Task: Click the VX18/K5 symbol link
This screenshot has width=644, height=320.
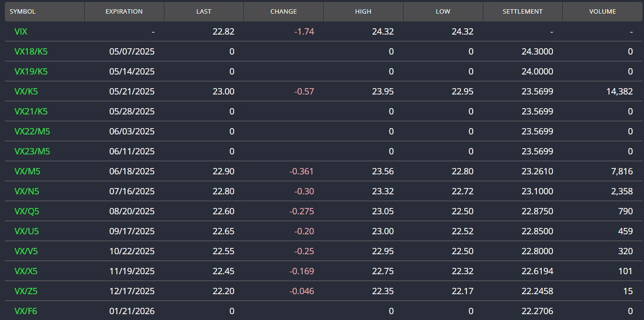Action: [x=31, y=52]
